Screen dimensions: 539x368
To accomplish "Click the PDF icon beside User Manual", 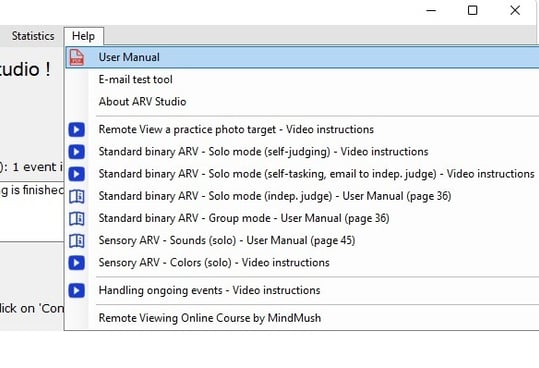I will [77, 57].
